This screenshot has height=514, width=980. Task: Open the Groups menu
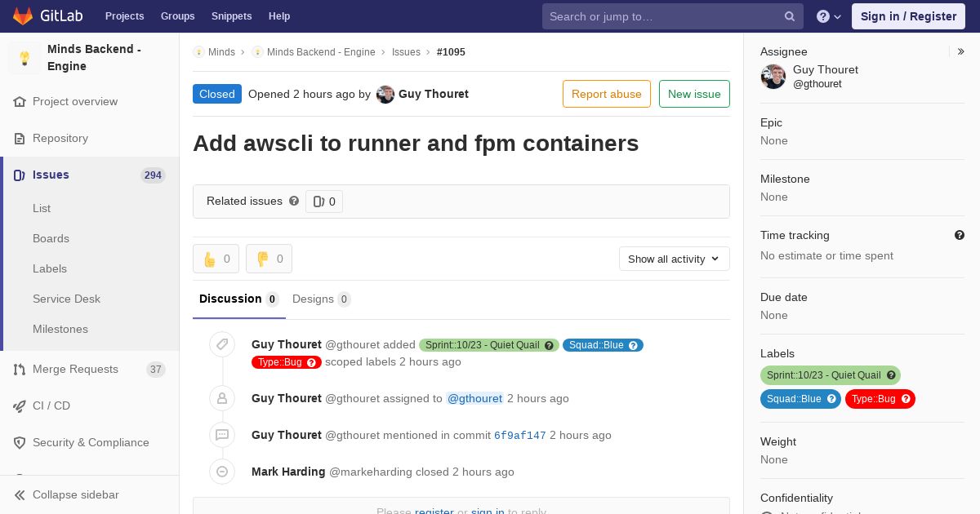(x=178, y=16)
